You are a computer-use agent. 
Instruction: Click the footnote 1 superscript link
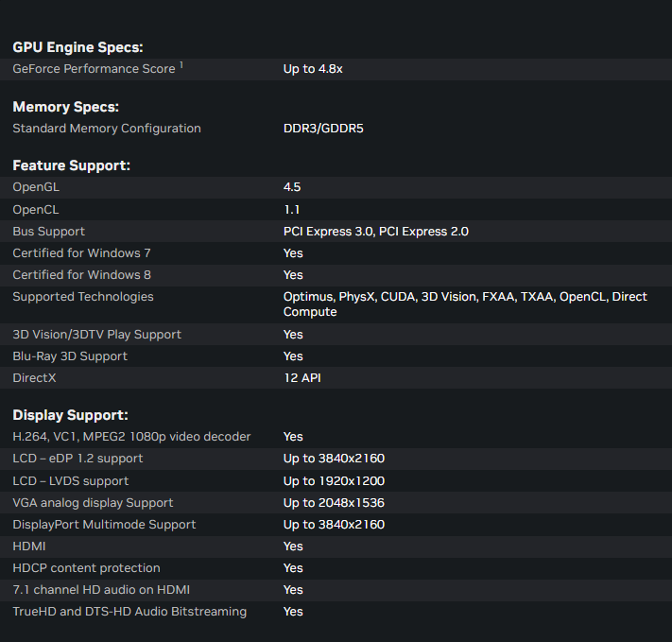[181, 65]
